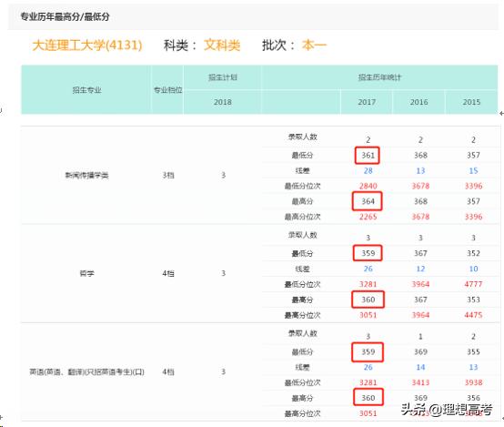Click 最低分 label in 哲学 section
Viewport: 504px width, 427px height.
click(302, 254)
